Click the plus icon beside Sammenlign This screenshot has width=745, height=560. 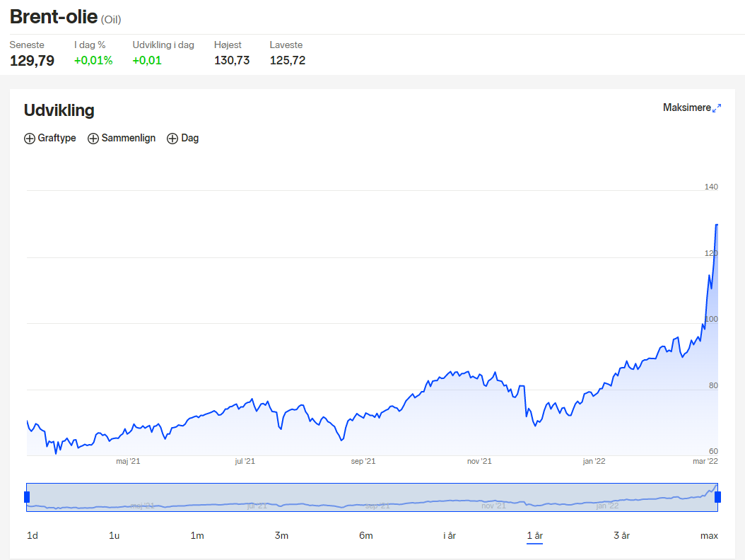(93, 139)
